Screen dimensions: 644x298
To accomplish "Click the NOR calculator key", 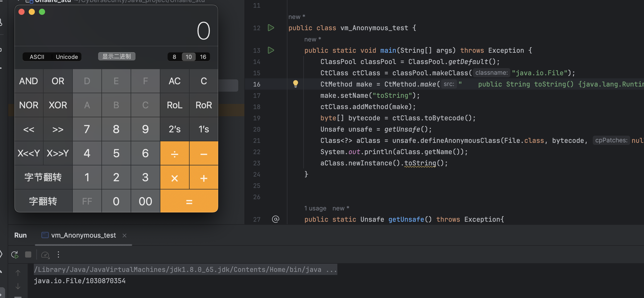I will tap(29, 105).
